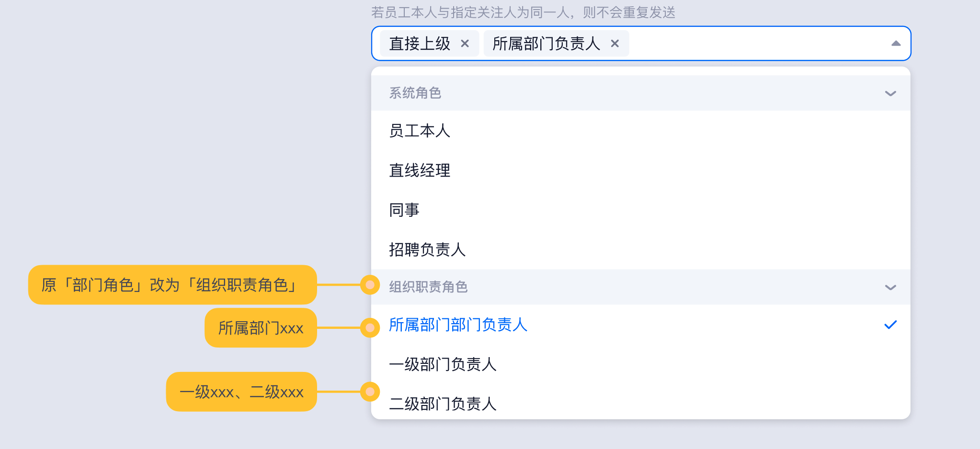Click the 所属部门xxx yellow annotation label
Viewport: 980px width, 449px height.
click(x=261, y=328)
